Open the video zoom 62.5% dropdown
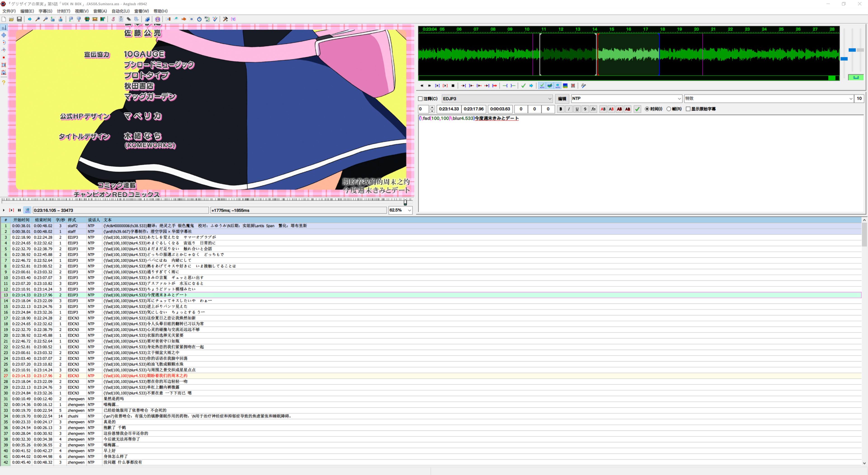Viewport: 868px width, 475px height. point(401,210)
